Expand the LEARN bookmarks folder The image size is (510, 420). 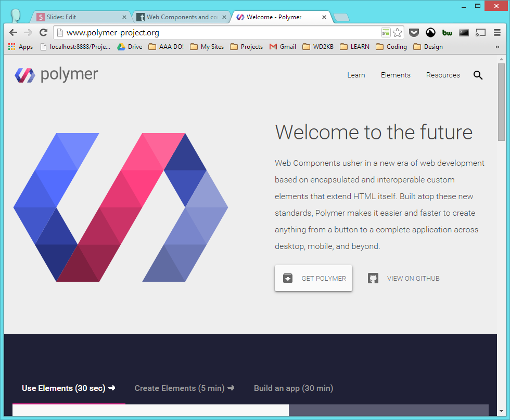click(354, 47)
